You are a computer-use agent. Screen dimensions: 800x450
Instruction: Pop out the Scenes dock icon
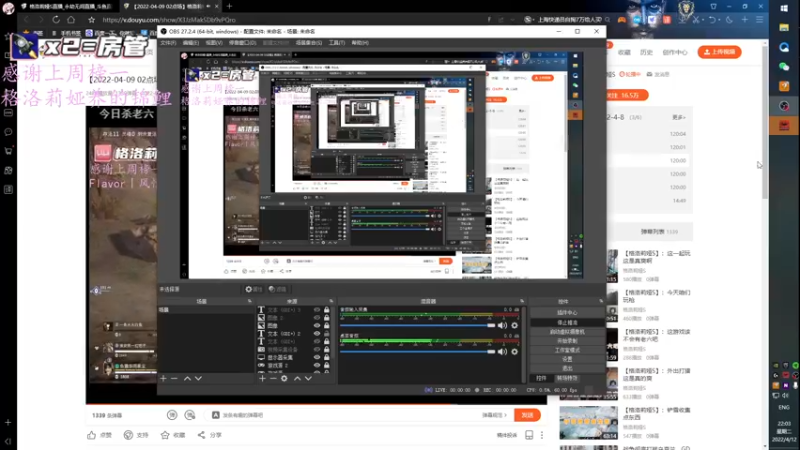249,302
